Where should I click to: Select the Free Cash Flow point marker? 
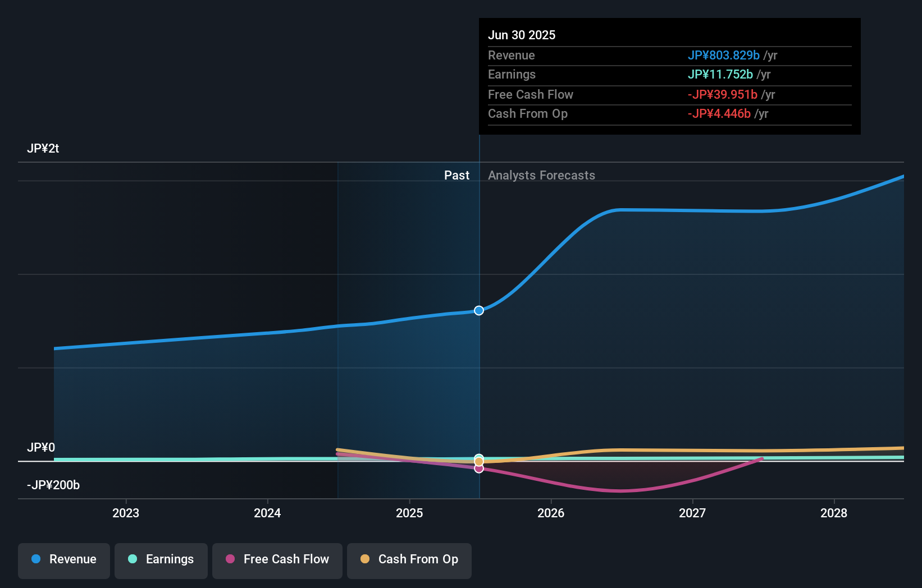tap(478, 468)
